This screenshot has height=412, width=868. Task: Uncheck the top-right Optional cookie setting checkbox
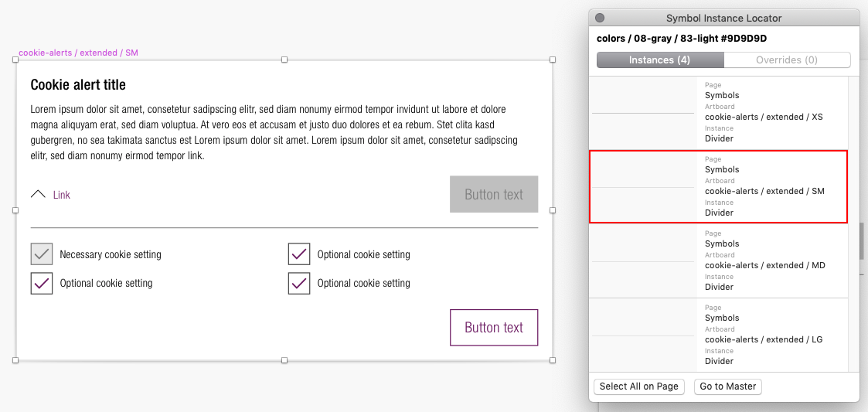click(x=299, y=254)
